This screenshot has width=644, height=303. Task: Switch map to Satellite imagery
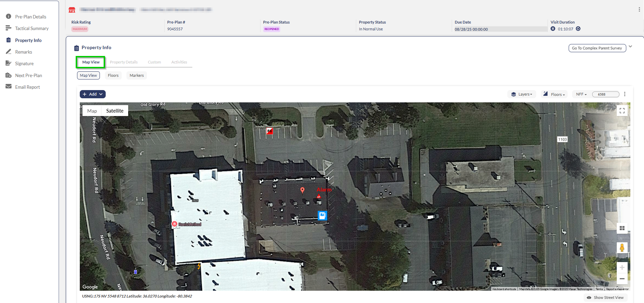tap(115, 111)
